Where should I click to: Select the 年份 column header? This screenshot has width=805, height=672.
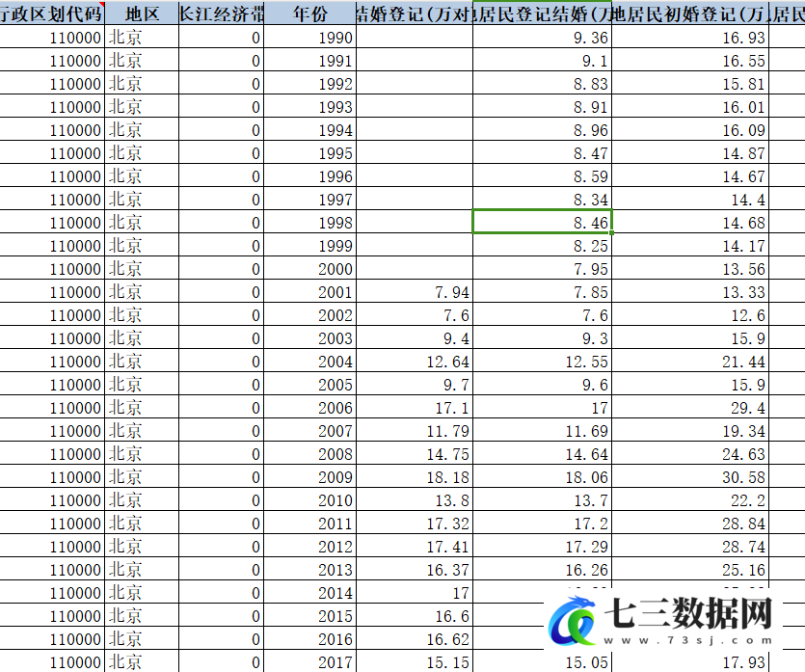(310, 13)
